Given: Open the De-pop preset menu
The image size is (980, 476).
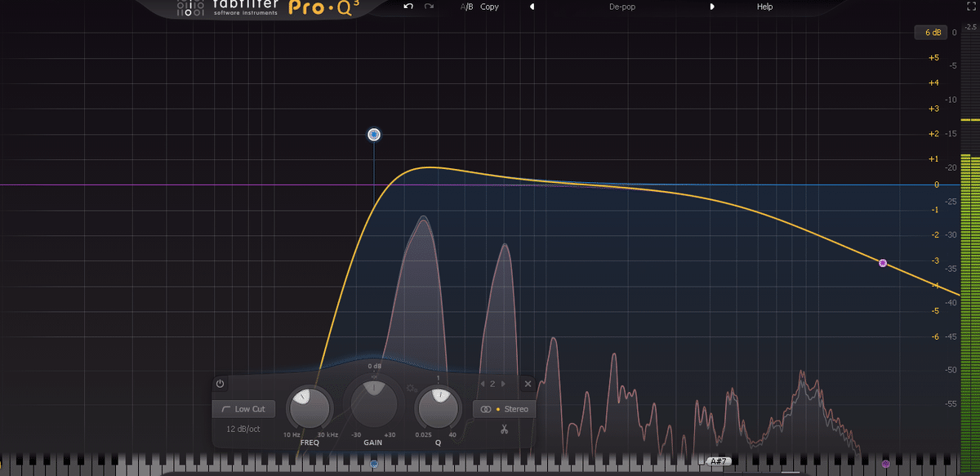Looking at the screenshot, I should click(622, 7).
